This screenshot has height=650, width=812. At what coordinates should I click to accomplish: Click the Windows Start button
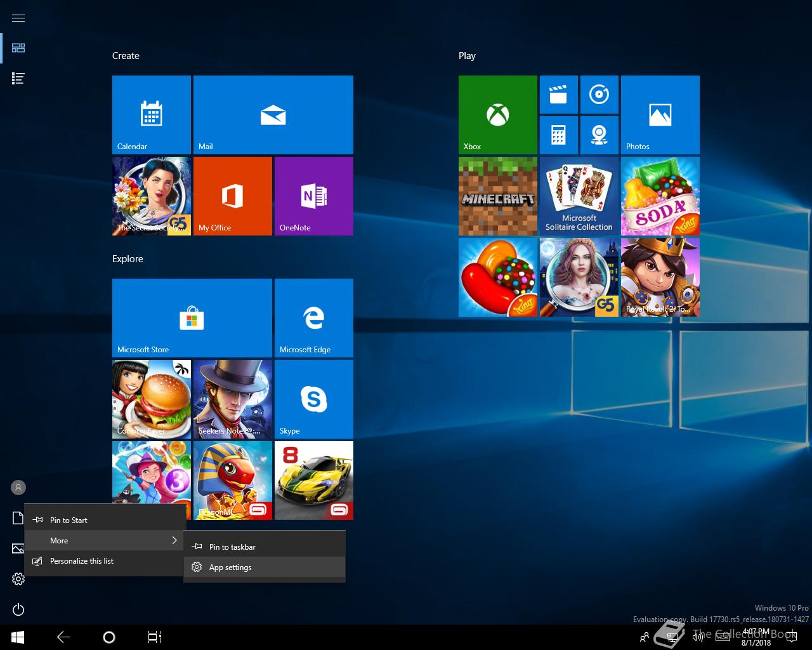coord(18,637)
